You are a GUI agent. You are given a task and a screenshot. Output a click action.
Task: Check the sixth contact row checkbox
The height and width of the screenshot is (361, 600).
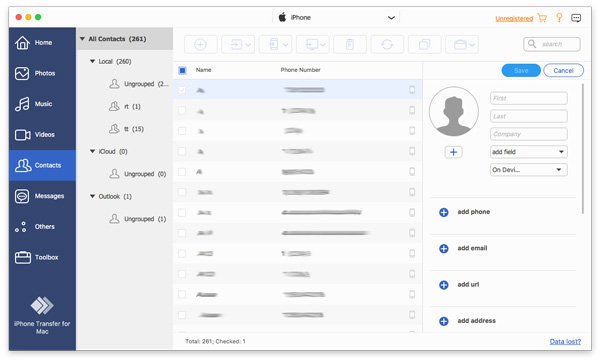pyautogui.click(x=182, y=192)
